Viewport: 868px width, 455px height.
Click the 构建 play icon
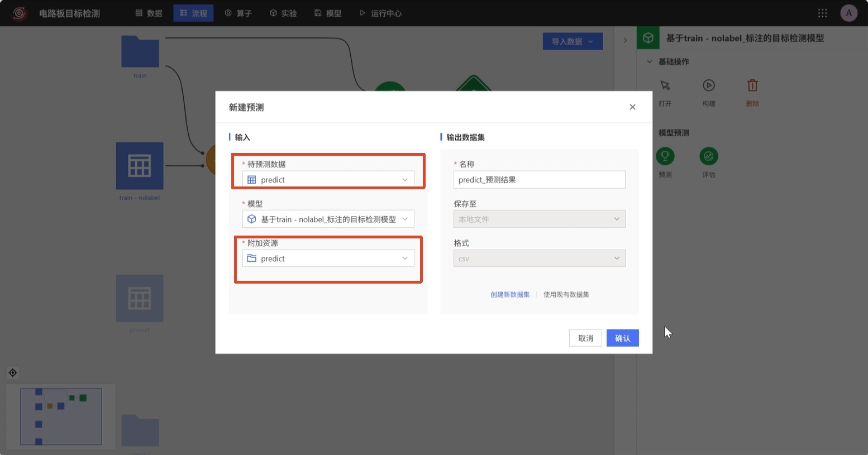click(708, 85)
